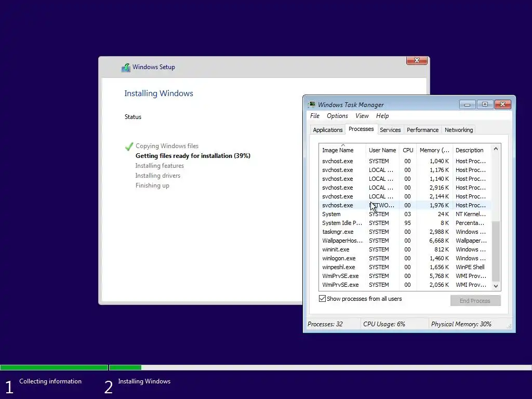The image size is (532, 399).
Task: Click the sort arrow above Image Name
Action: click(x=343, y=145)
